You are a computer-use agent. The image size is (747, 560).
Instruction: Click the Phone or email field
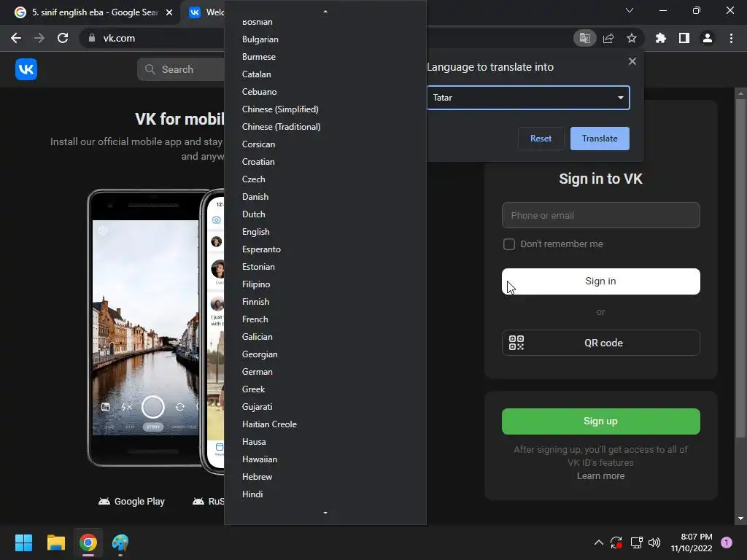pos(601,215)
